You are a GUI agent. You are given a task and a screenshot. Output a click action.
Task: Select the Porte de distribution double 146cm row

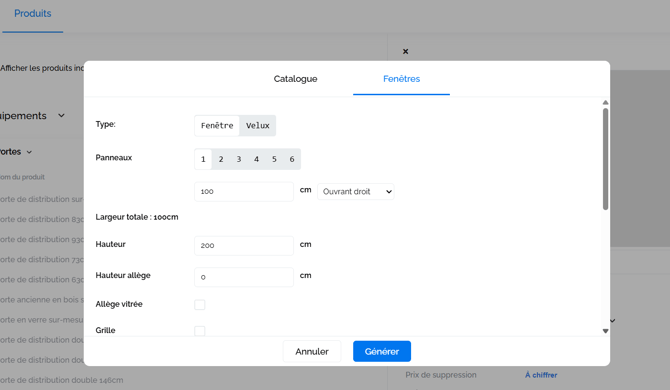[x=62, y=380]
